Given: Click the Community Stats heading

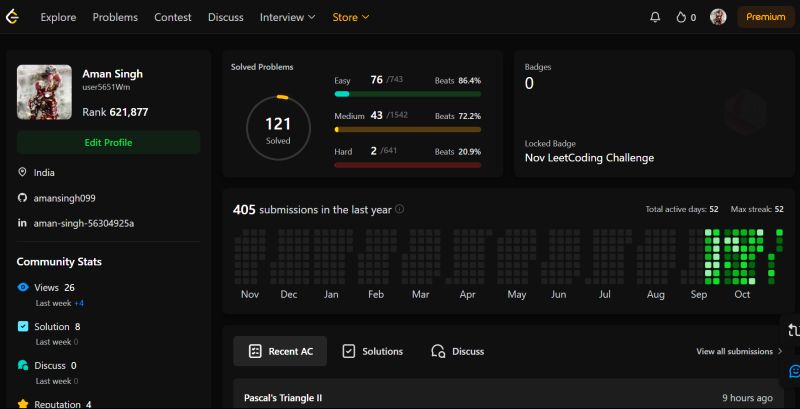Looking at the screenshot, I should pos(59,262).
